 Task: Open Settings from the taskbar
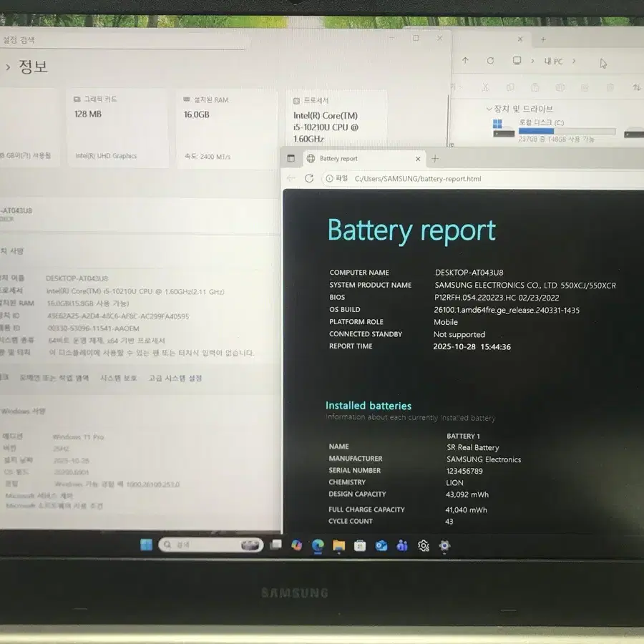pyautogui.click(x=424, y=545)
